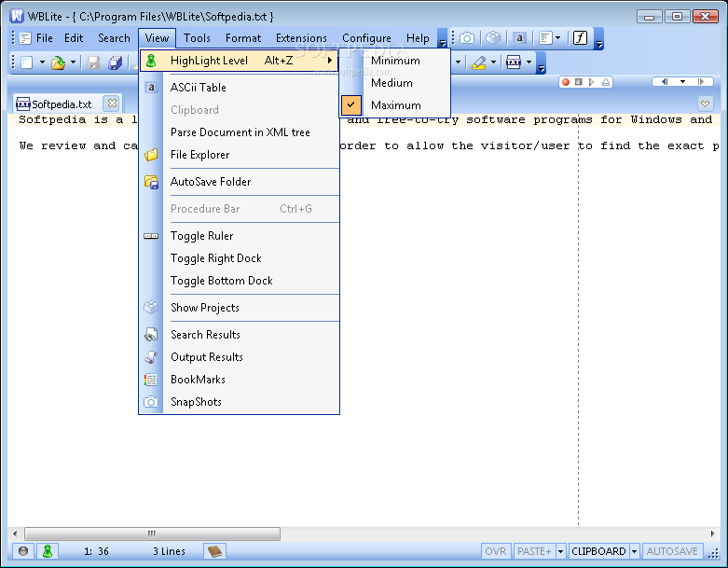Open the Search menu
The image size is (728, 568).
[114, 38]
